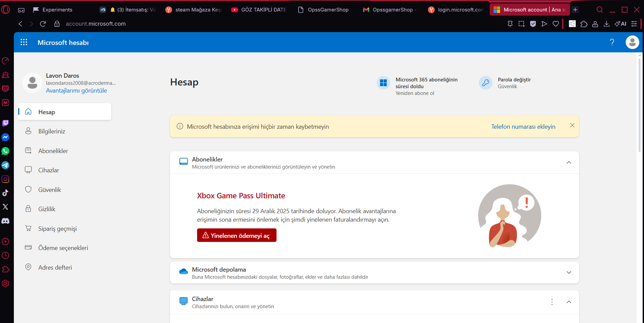The width and height of the screenshot is (644, 323).
Task: Open the GX Control speedometer icon
Action: [5, 61]
